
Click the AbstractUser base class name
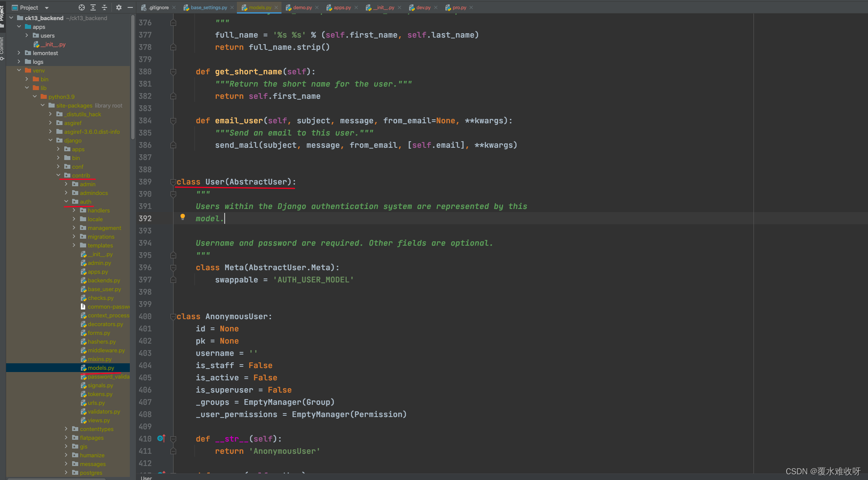[258, 182]
